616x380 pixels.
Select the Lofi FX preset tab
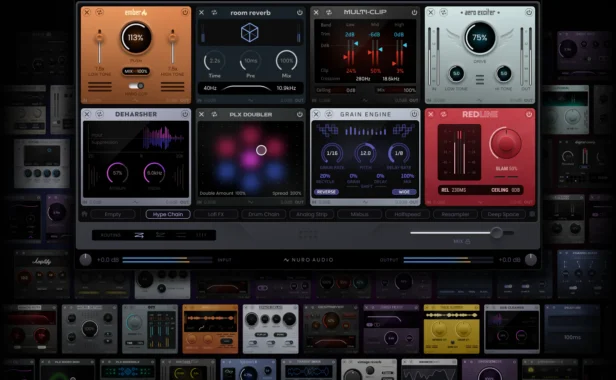pos(216,214)
